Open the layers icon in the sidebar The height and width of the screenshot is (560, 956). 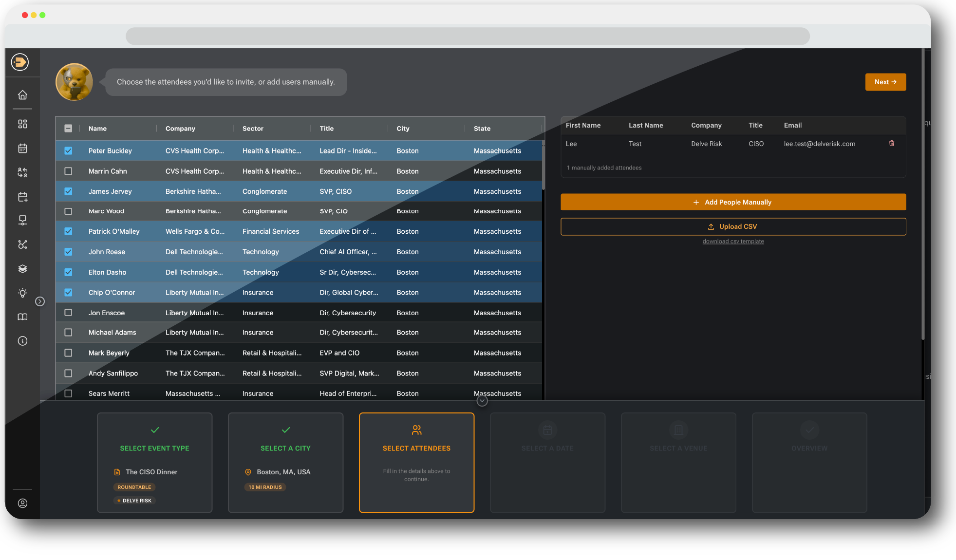(22, 268)
